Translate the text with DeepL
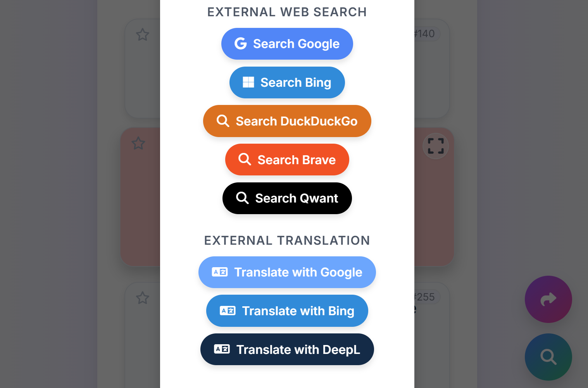Viewport: 588px width, 388px height. pos(287,349)
